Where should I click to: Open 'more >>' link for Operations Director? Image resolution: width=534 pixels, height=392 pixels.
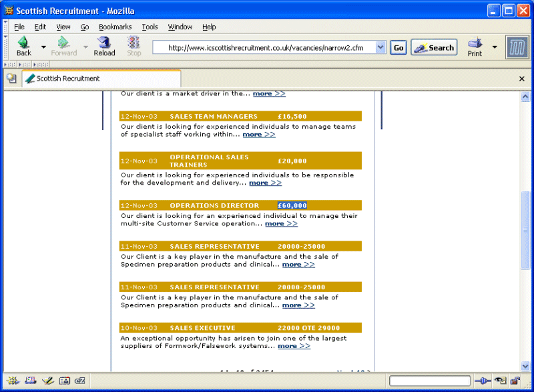(x=281, y=223)
